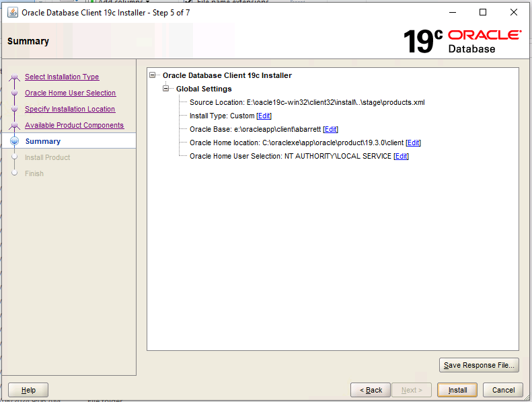Click the Oracle 19c Database logo
The height and width of the screenshot is (402, 532).
coord(463,42)
